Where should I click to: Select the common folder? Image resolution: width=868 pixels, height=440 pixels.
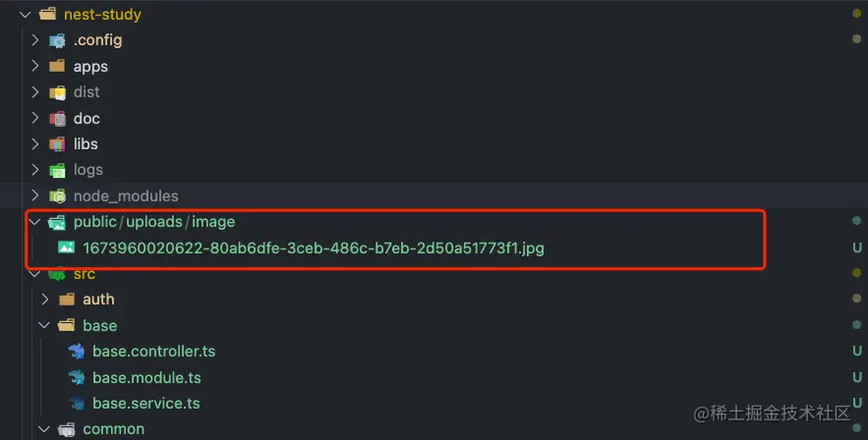click(x=113, y=429)
